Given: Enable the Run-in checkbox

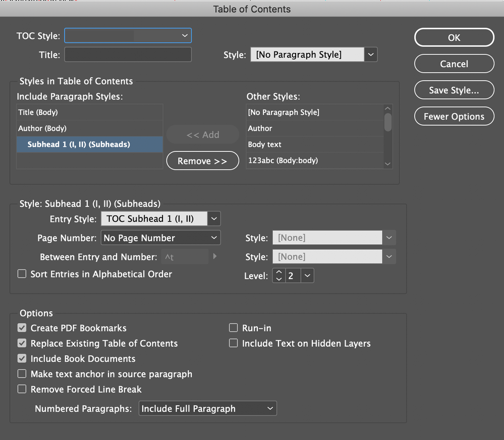Looking at the screenshot, I should [x=233, y=328].
